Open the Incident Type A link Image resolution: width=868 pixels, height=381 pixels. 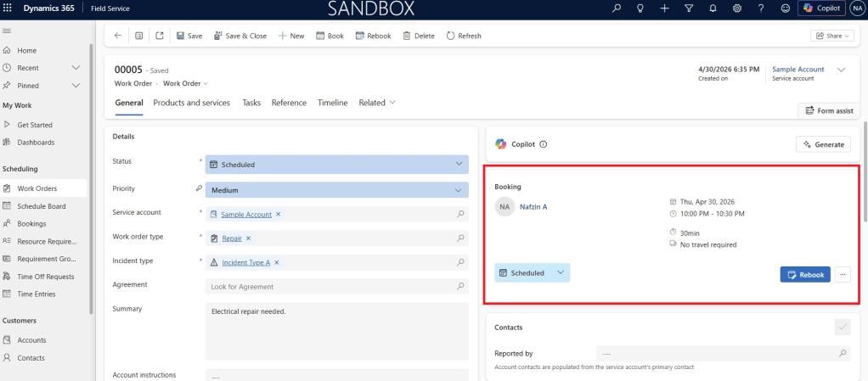[245, 263]
